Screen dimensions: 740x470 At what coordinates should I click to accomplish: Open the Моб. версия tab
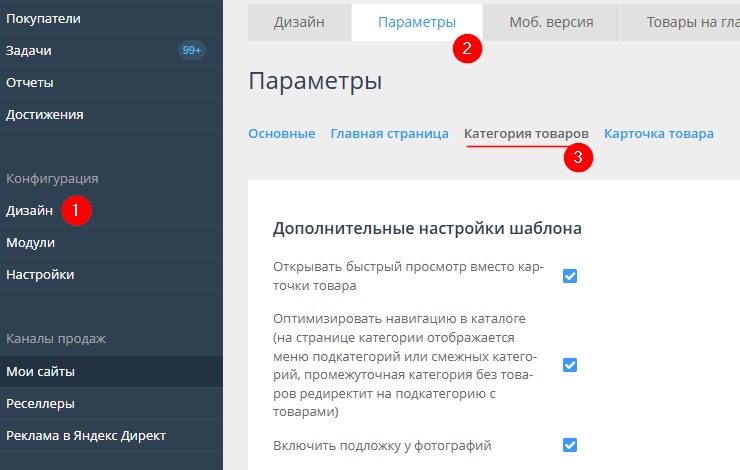[551, 22]
